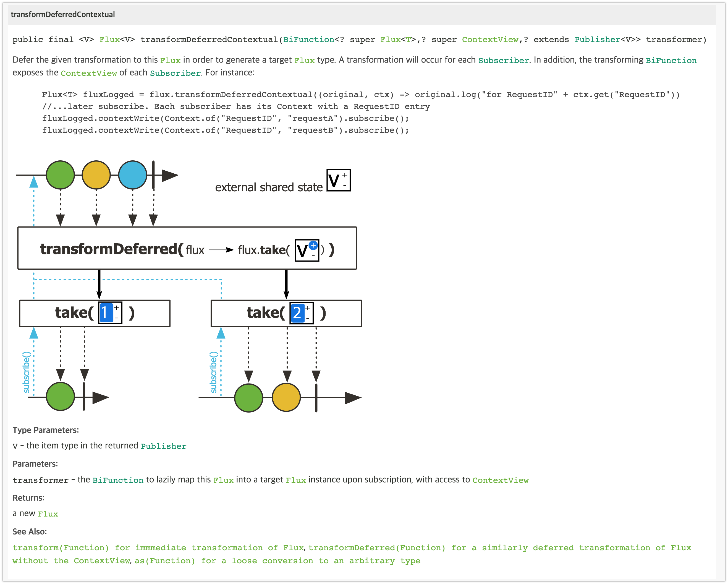
Task: Open Subscriber link after 'occur for each'
Action: 504,61
